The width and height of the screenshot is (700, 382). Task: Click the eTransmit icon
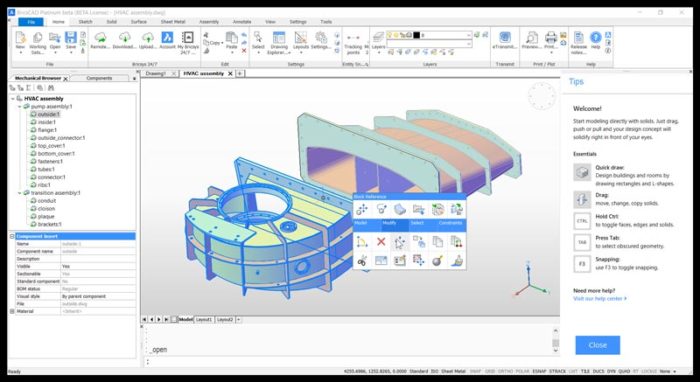tap(505, 37)
